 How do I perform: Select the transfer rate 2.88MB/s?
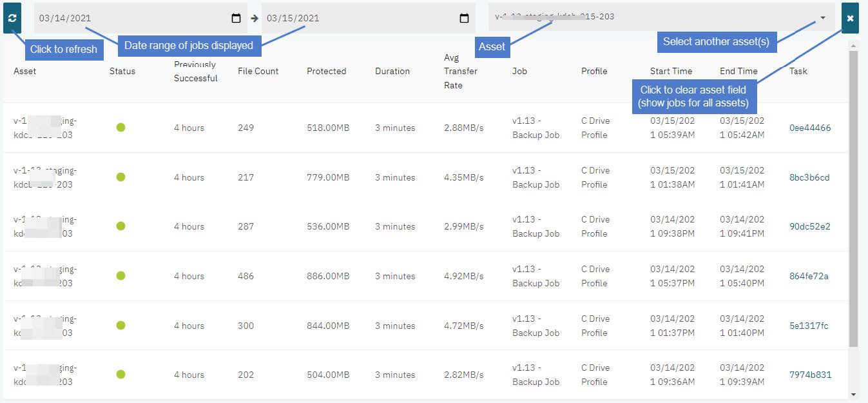coord(463,128)
